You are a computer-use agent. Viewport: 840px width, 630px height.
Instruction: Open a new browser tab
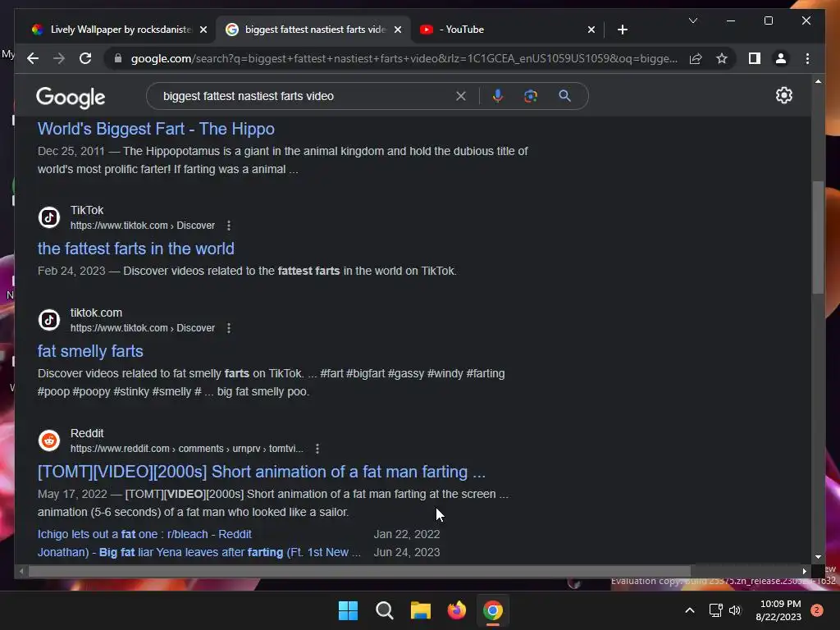coord(623,30)
